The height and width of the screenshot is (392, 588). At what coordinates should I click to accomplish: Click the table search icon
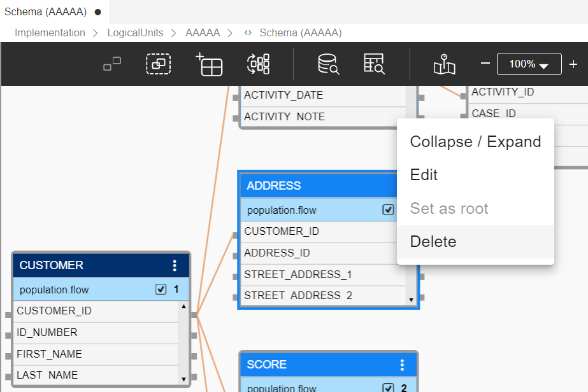[x=374, y=64]
